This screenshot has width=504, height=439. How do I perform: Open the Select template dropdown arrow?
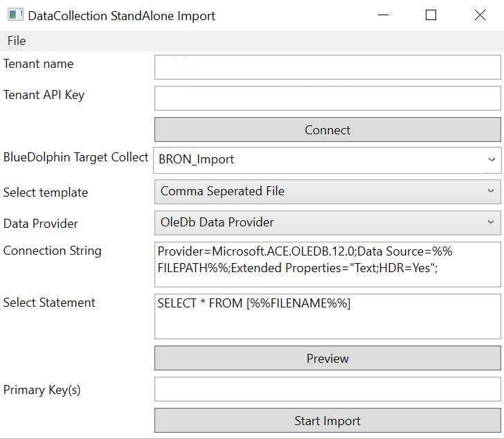(491, 191)
